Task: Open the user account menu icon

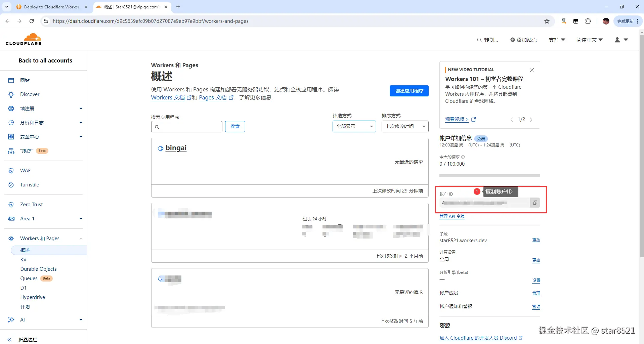Action: pos(621,40)
